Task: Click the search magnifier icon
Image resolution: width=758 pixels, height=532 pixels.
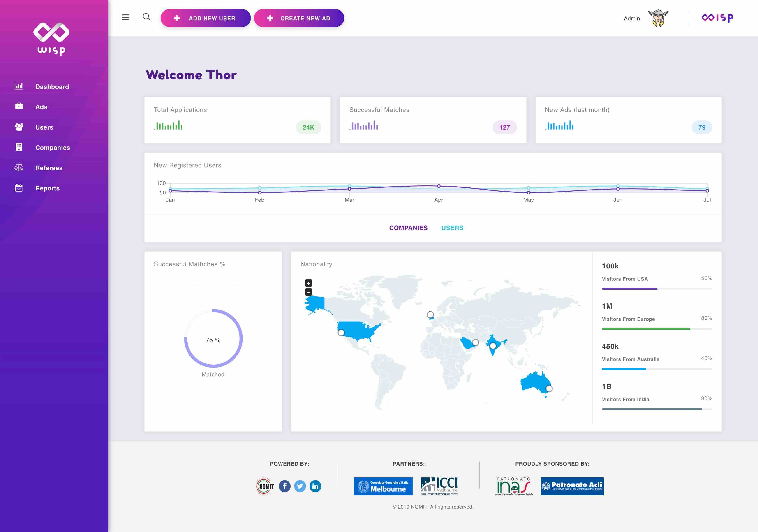Action: tap(147, 17)
